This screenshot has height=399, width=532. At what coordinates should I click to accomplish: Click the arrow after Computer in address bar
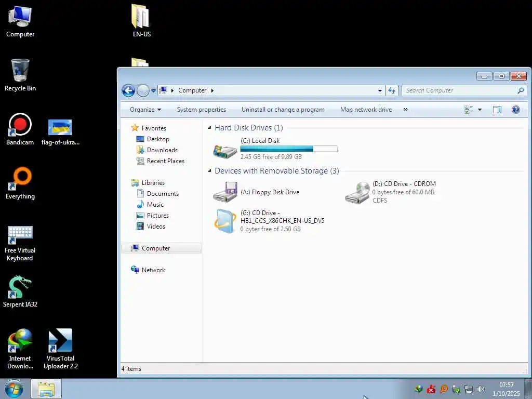pyautogui.click(x=212, y=90)
